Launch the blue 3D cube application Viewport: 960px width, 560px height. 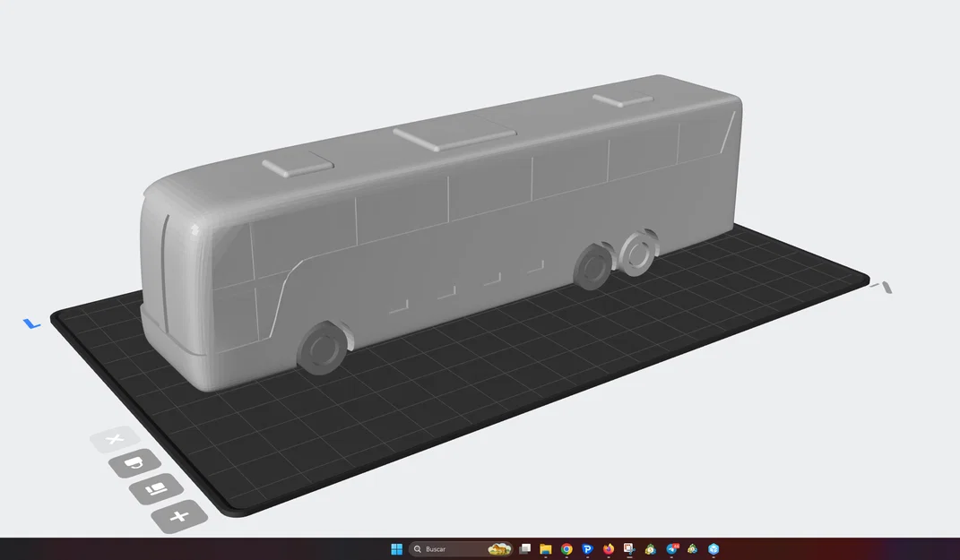coord(712,548)
